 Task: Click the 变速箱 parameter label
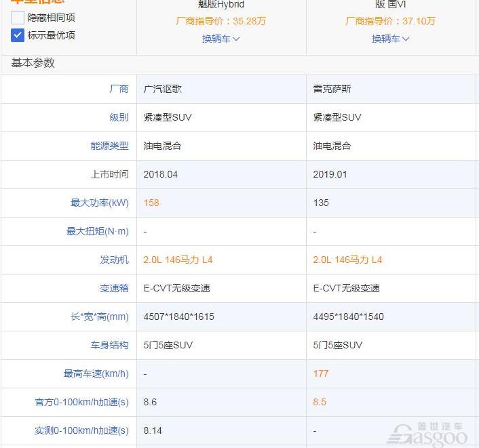[114, 288]
